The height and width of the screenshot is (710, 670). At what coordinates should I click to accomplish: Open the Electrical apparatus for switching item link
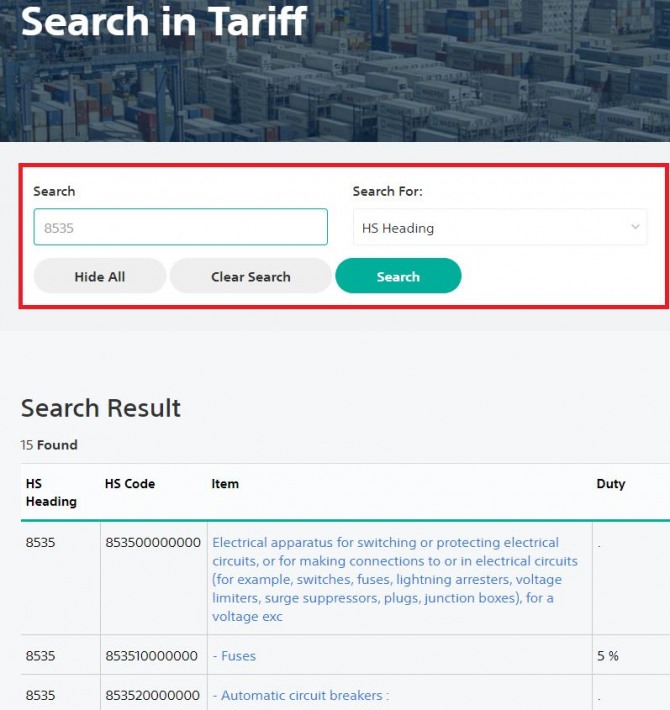click(395, 579)
